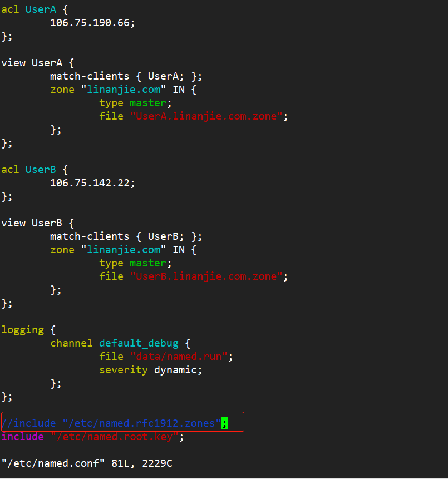Click 'match-clients { UserB; };' line
This screenshot has height=479, width=448.
point(126,236)
